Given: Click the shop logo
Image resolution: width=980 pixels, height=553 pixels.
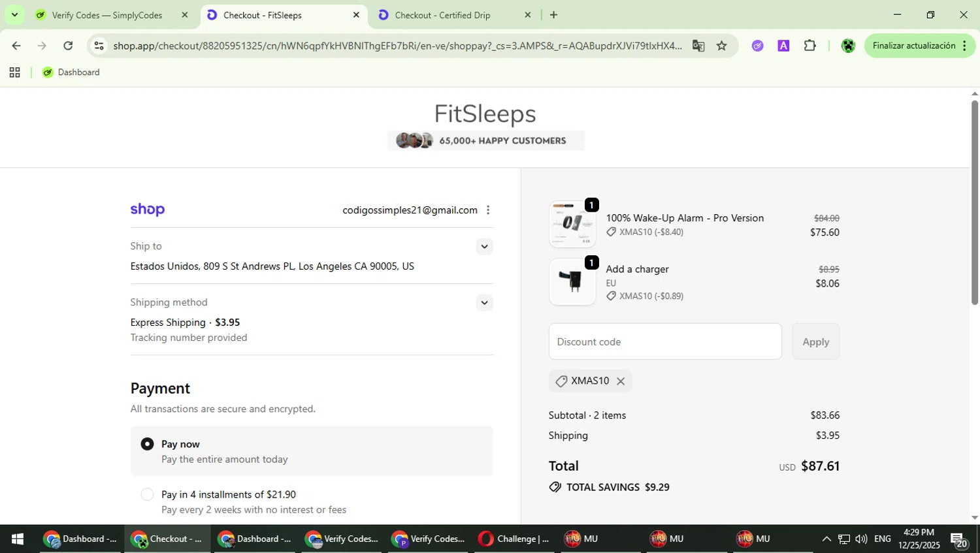Looking at the screenshot, I should pyautogui.click(x=148, y=210).
